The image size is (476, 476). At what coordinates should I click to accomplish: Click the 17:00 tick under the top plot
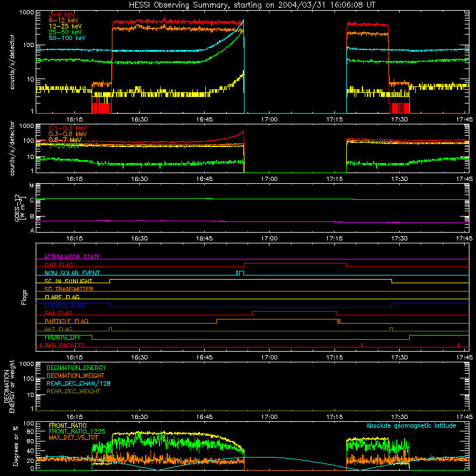(270, 120)
